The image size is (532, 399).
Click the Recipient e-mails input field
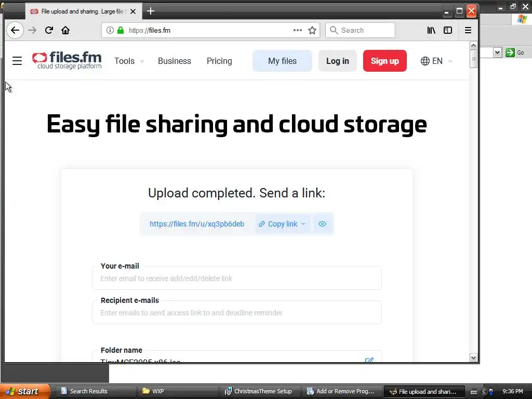point(237,312)
